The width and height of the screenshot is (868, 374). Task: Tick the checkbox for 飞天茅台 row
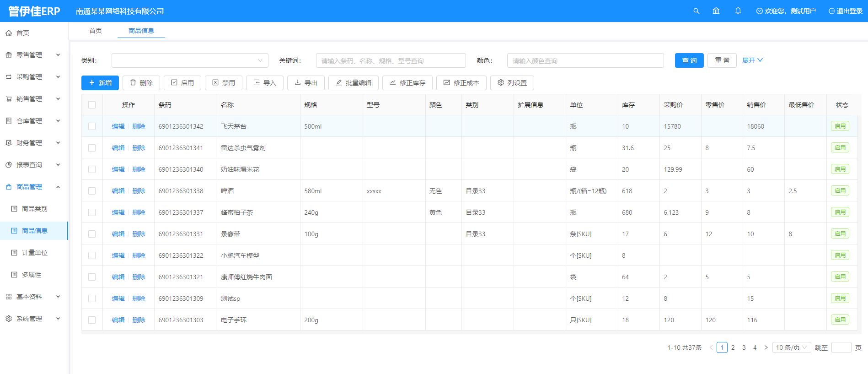pyautogui.click(x=92, y=126)
